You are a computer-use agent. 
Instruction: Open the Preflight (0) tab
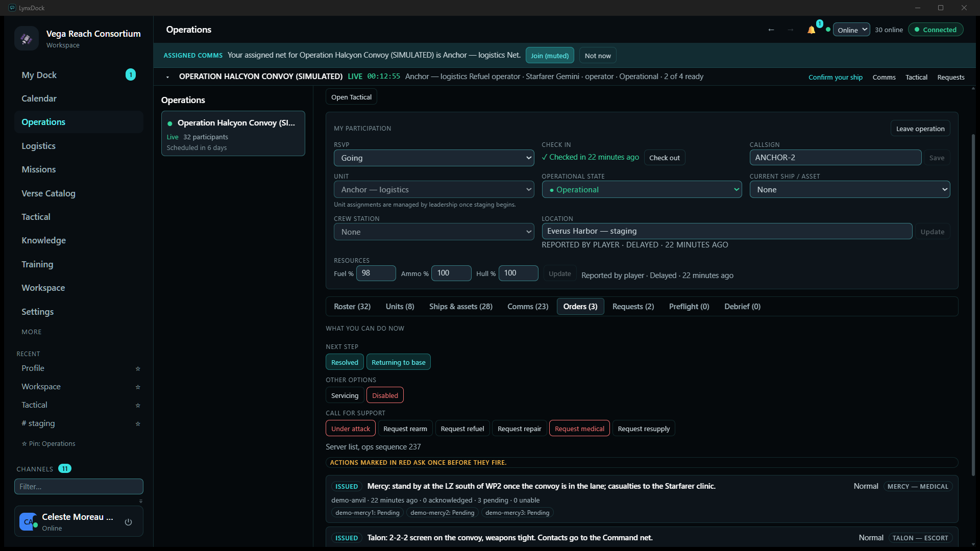[689, 306]
